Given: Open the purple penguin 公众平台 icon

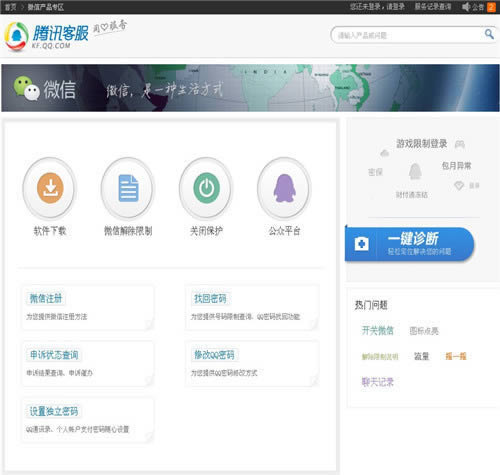Looking at the screenshot, I should click(285, 188).
